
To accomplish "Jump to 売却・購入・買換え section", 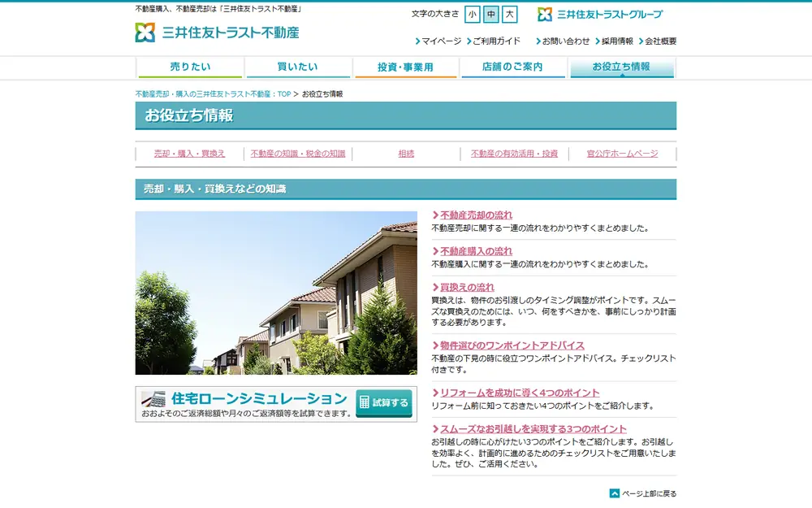I will pyautogui.click(x=189, y=154).
